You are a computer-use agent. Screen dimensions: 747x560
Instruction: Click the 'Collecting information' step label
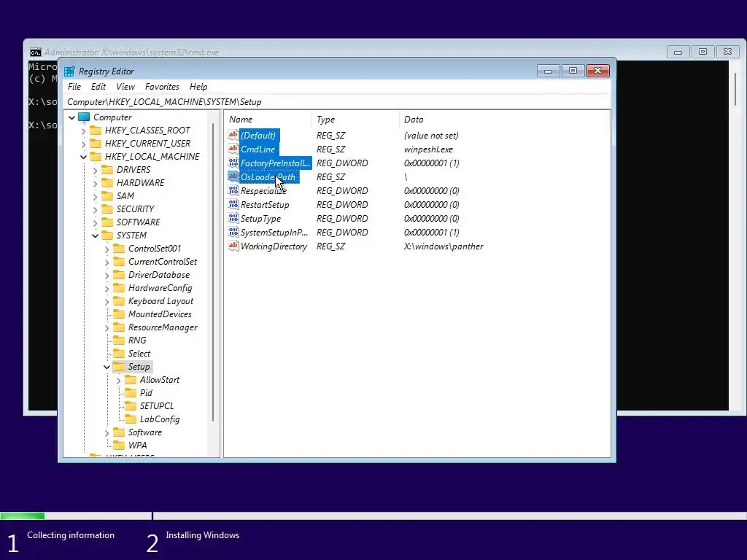point(71,535)
